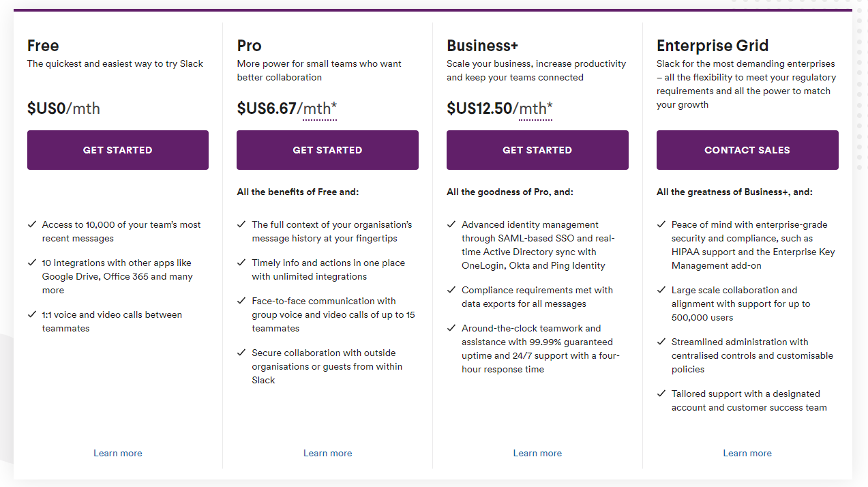The image size is (868, 487).
Task: Click GET STARTED under Business+ plan
Action: click(537, 150)
